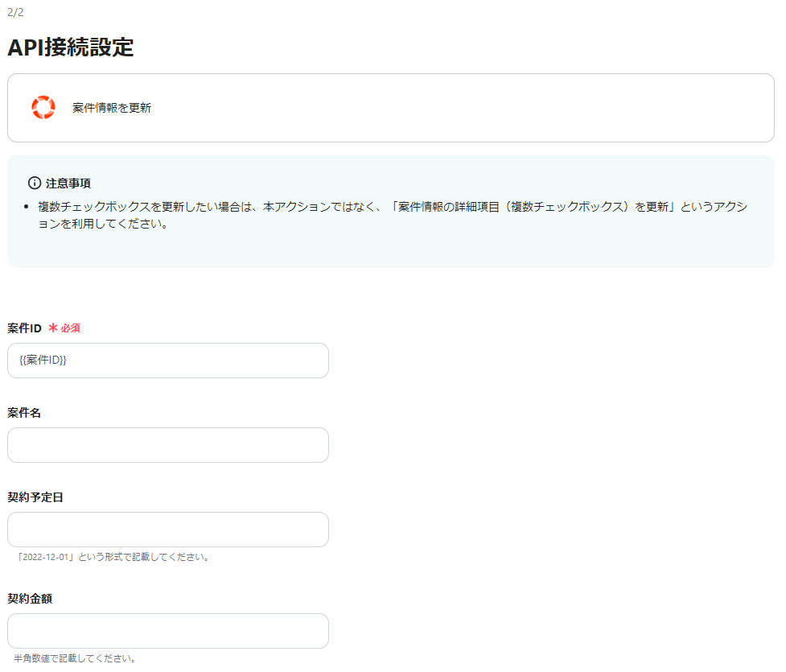
Task: Click inside the 案件名 input field
Action: pos(167,445)
